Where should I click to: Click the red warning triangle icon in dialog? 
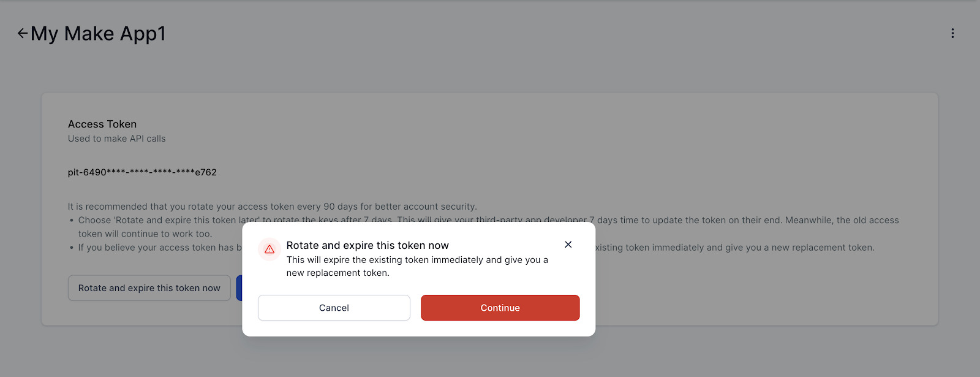[269, 249]
